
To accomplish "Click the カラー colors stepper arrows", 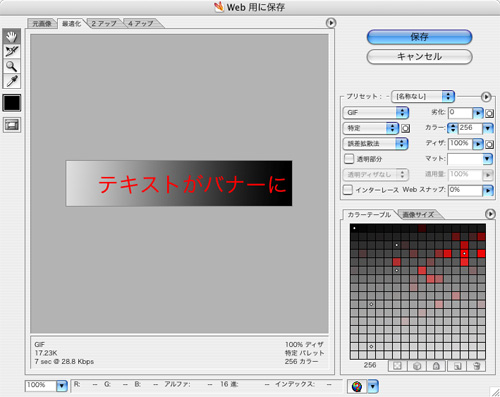I will click(x=452, y=128).
